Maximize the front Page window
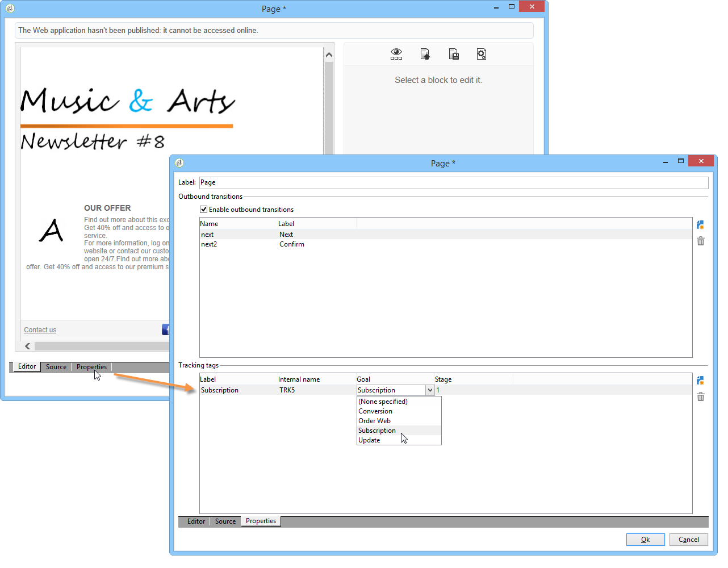This screenshot has height=568, width=728. [681, 161]
